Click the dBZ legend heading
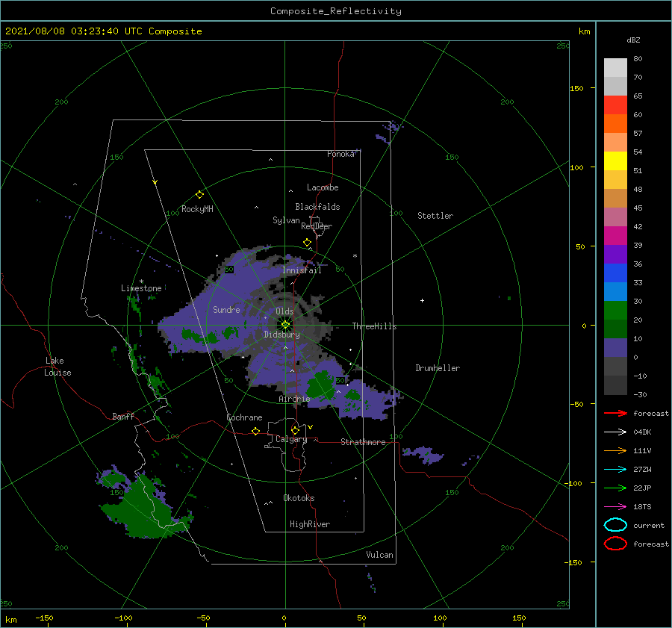The image size is (672, 628). pyautogui.click(x=633, y=40)
